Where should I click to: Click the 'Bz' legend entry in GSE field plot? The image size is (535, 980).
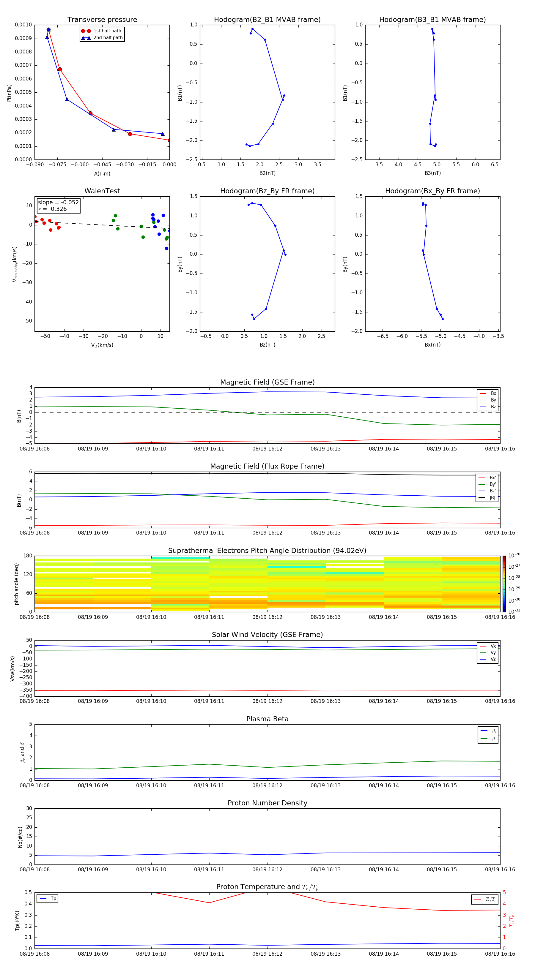click(488, 407)
